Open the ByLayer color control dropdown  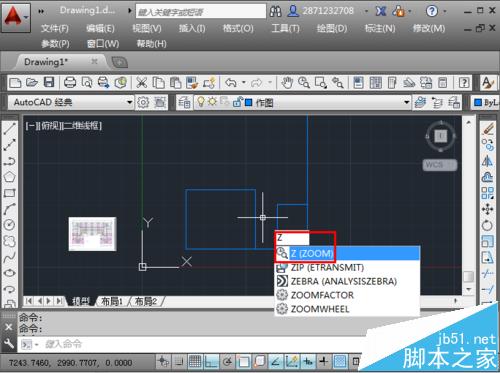tap(486, 103)
